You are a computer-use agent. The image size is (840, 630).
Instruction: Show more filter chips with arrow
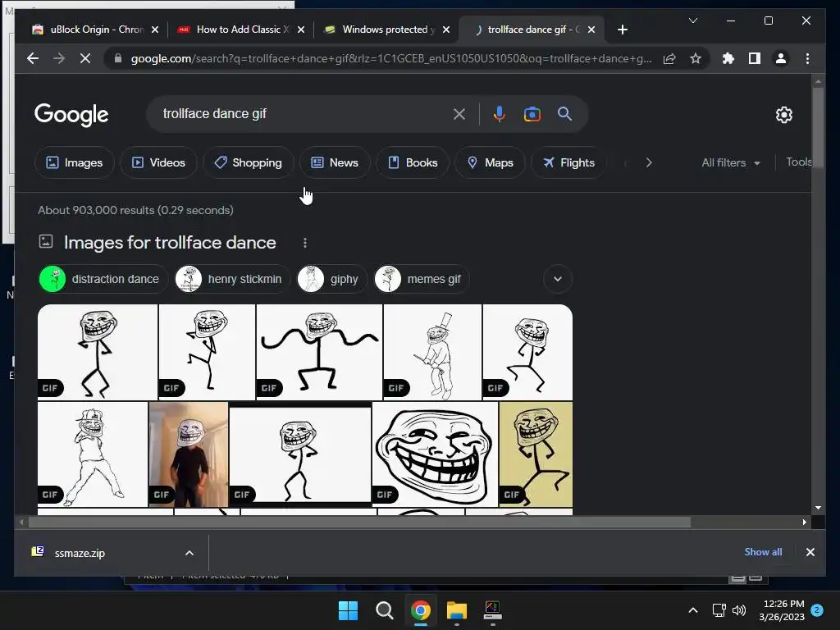[x=649, y=162]
